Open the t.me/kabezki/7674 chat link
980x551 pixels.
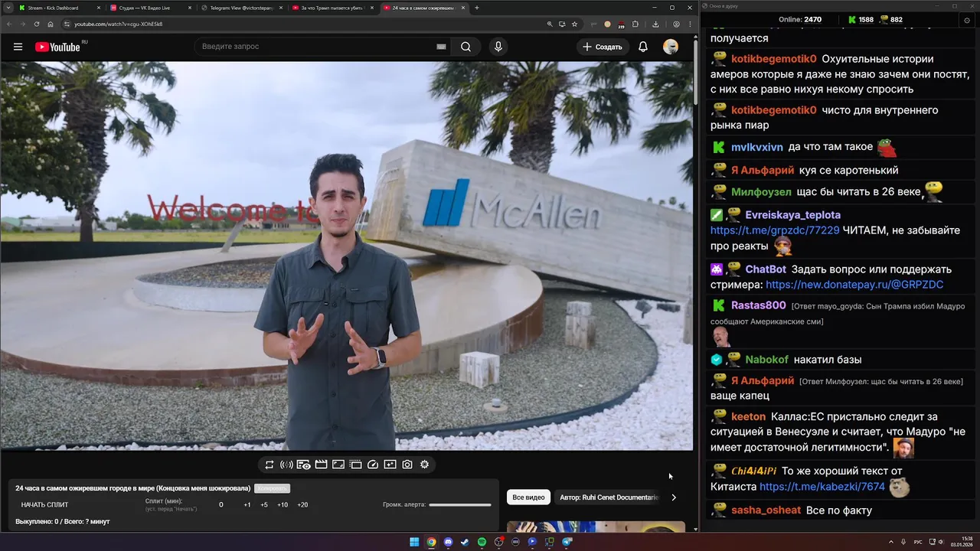pos(822,487)
